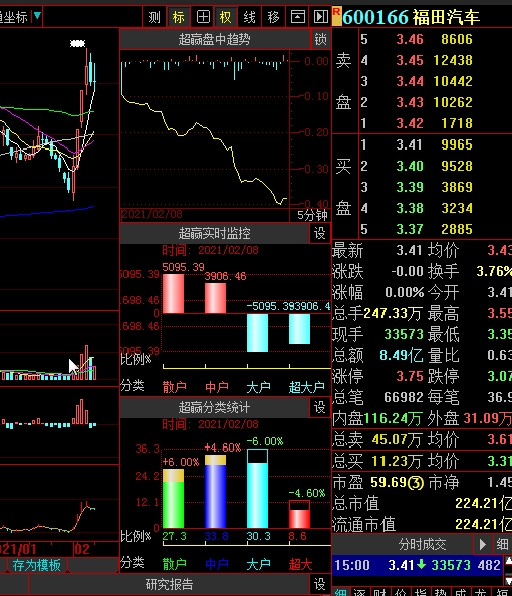
Task: Click the 涨停 price 3.75
Action: tap(410, 376)
